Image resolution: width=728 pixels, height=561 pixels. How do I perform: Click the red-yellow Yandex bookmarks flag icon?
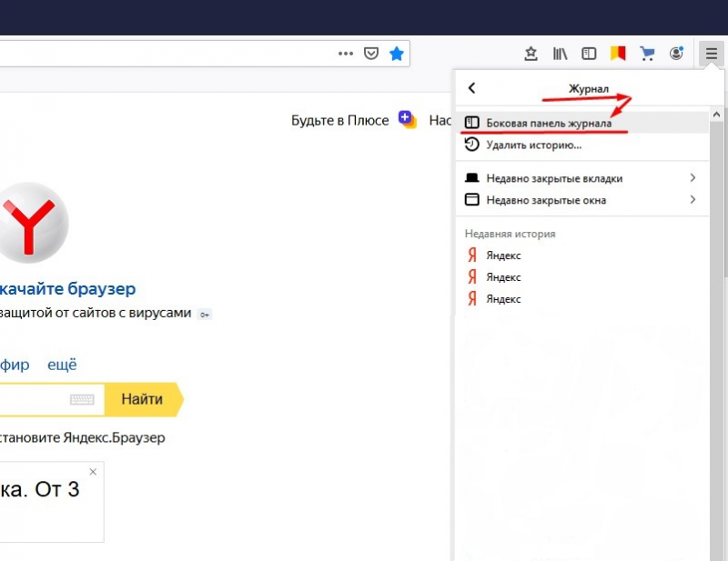click(618, 54)
